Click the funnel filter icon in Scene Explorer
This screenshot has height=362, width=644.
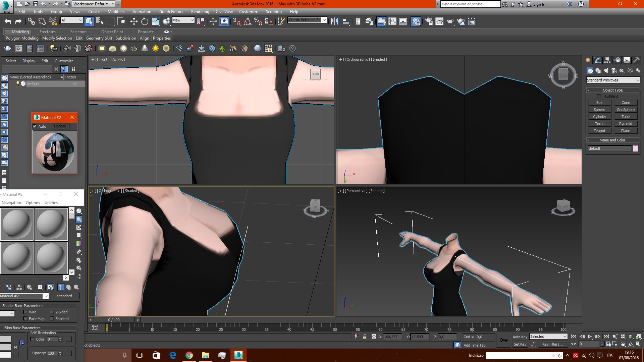(64, 69)
